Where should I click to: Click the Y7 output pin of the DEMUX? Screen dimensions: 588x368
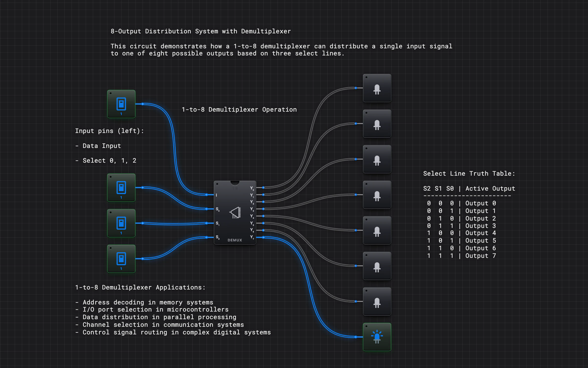tap(263, 237)
